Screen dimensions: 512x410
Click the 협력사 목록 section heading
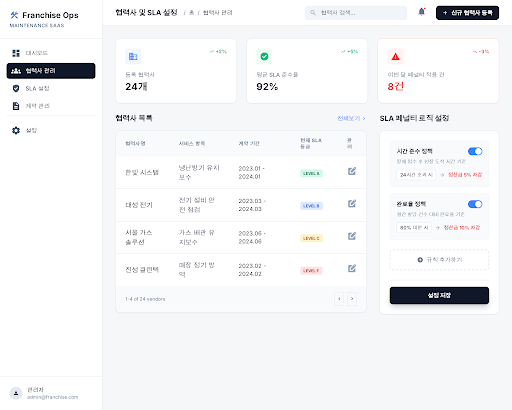point(134,118)
